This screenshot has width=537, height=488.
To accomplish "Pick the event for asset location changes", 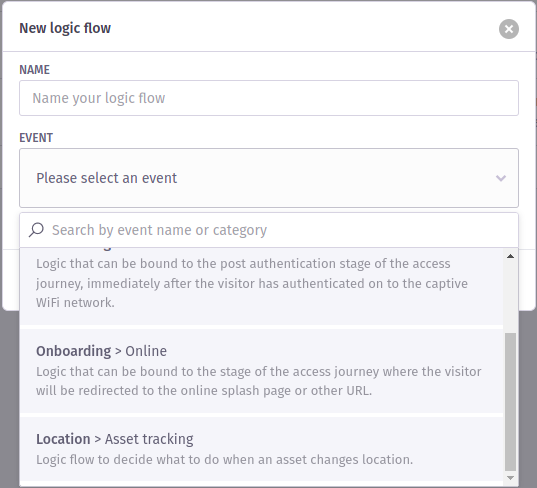I will 261,449.
